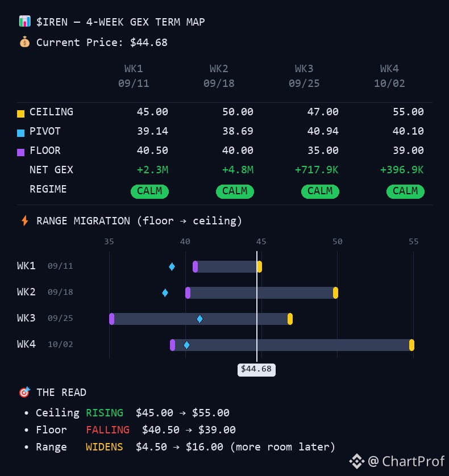Screen dimensions: 449x476
Task: Click the yellow CEILING legend swatch
Action: (20, 114)
